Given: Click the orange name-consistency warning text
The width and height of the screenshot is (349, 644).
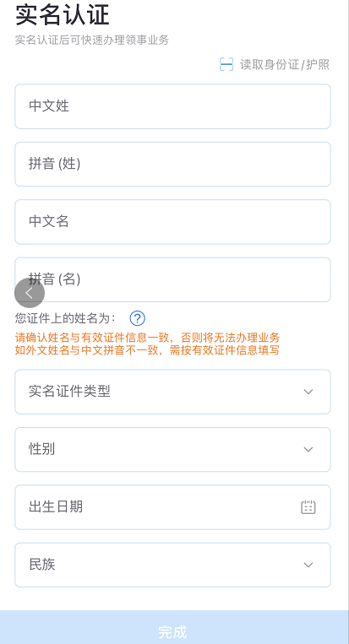Looking at the screenshot, I should 148,344.
